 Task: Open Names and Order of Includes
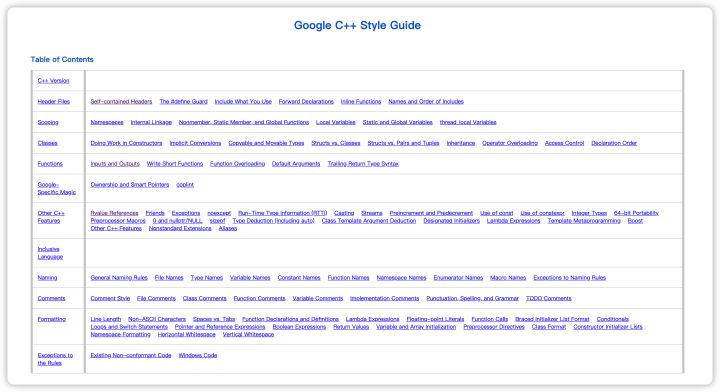(x=426, y=101)
